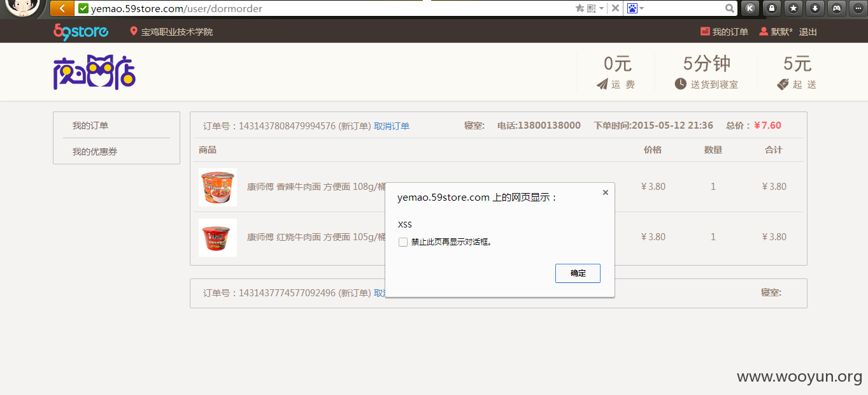The width and height of the screenshot is (868, 395).
Task: Click the price tag 起送 icon
Action: click(x=783, y=84)
